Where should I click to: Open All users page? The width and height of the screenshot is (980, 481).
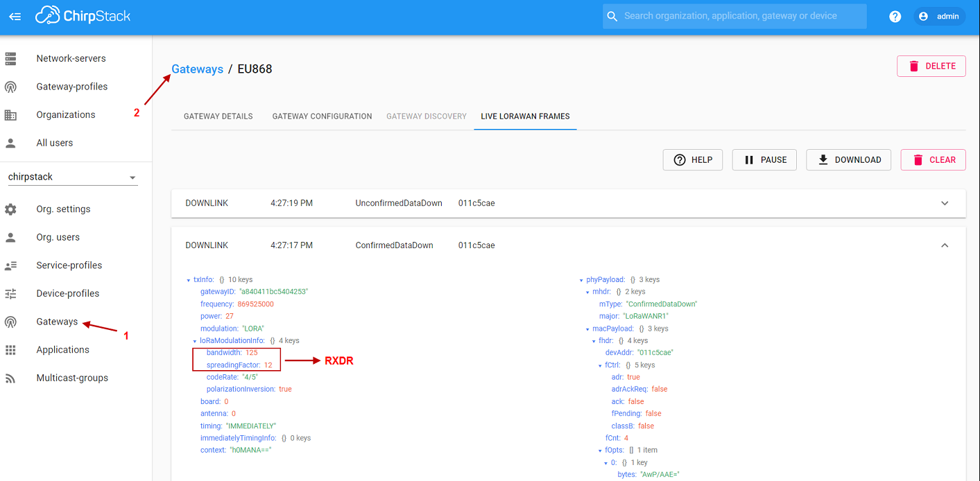pyautogui.click(x=55, y=143)
